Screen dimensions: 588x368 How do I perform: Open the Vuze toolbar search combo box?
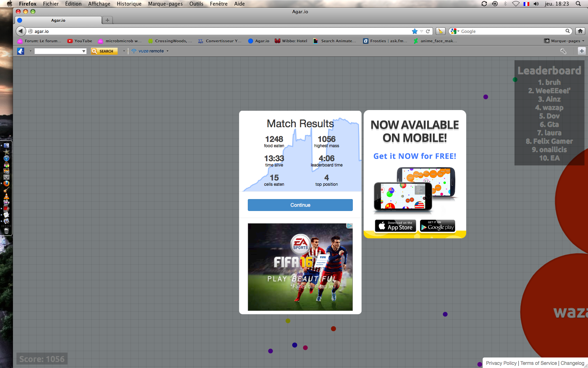tap(61, 51)
